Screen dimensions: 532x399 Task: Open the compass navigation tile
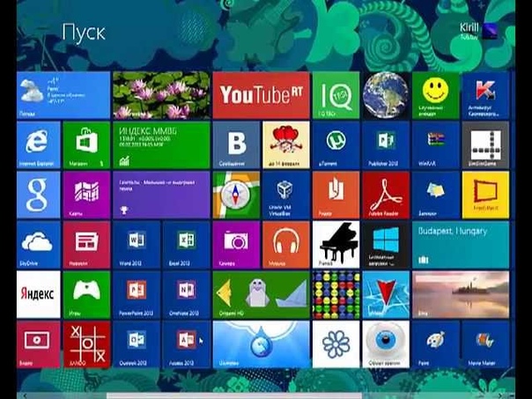click(x=236, y=195)
